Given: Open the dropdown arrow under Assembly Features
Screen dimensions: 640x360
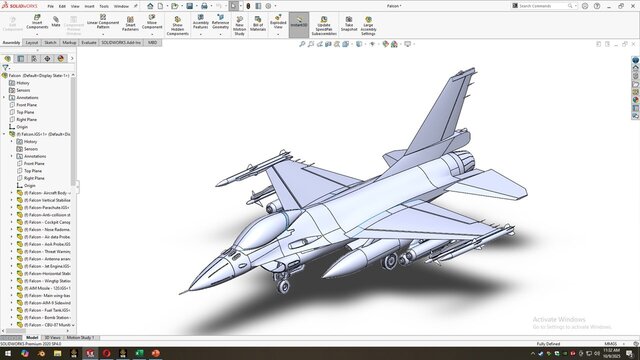Looking at the screenshot, I should point(200,34).
